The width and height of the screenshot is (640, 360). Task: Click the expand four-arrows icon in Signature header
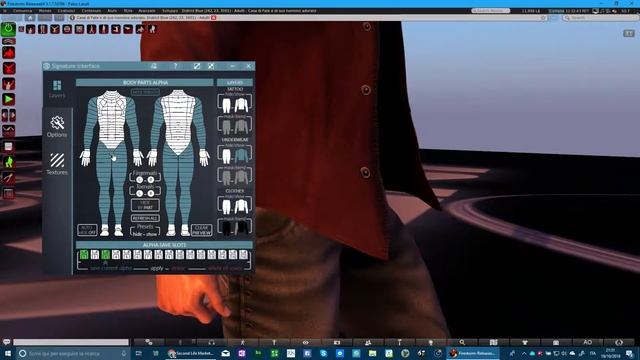[211, 66]
